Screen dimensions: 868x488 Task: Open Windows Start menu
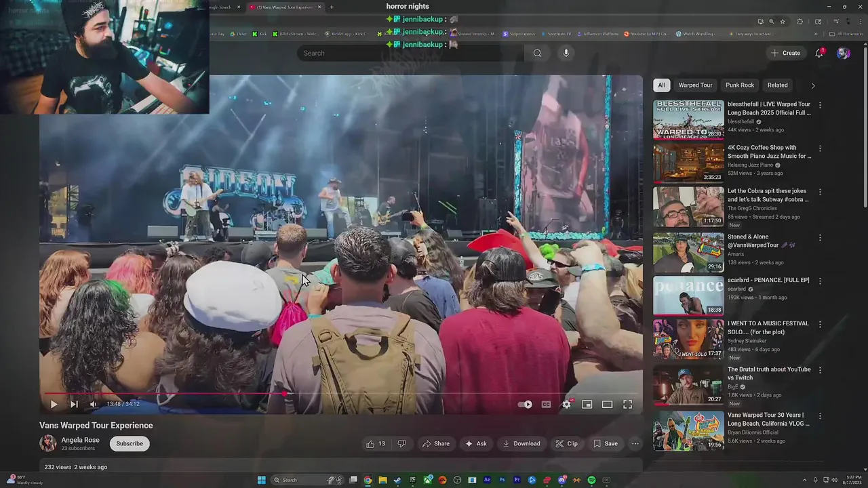[x=261, y=480]
